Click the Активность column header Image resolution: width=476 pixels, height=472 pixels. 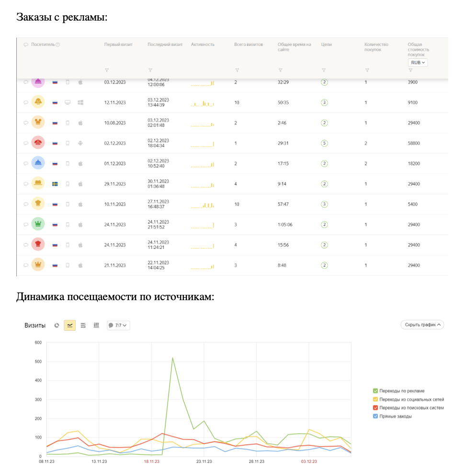[203, 45]
